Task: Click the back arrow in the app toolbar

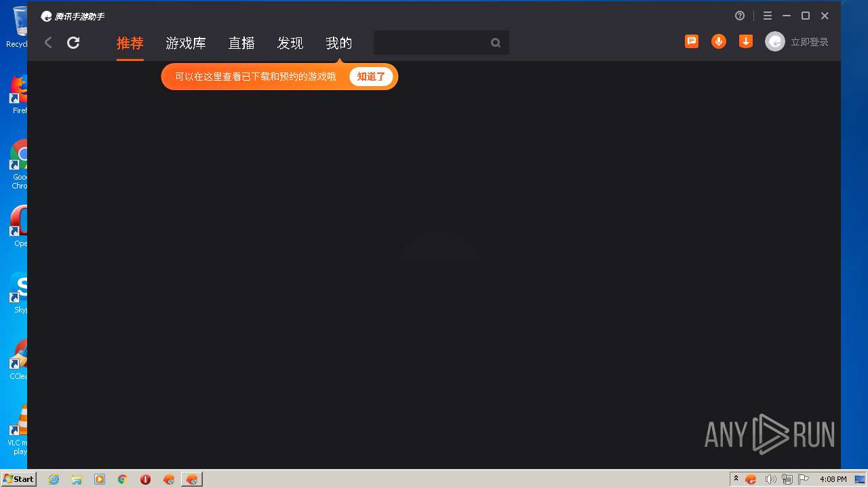Action: (48, 43)
